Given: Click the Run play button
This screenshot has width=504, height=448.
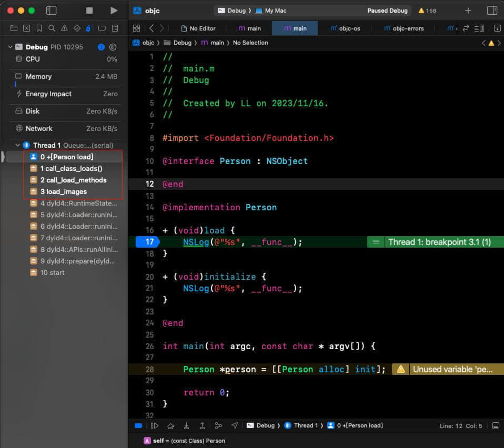Looking at the screenshot, I should pyautogui.click(x=114, y=11).
